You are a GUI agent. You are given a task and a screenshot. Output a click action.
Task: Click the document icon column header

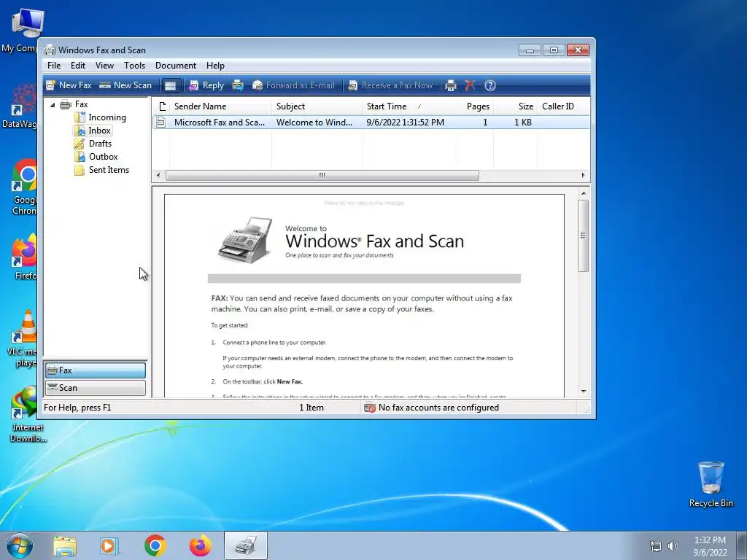tap(161, 106)
